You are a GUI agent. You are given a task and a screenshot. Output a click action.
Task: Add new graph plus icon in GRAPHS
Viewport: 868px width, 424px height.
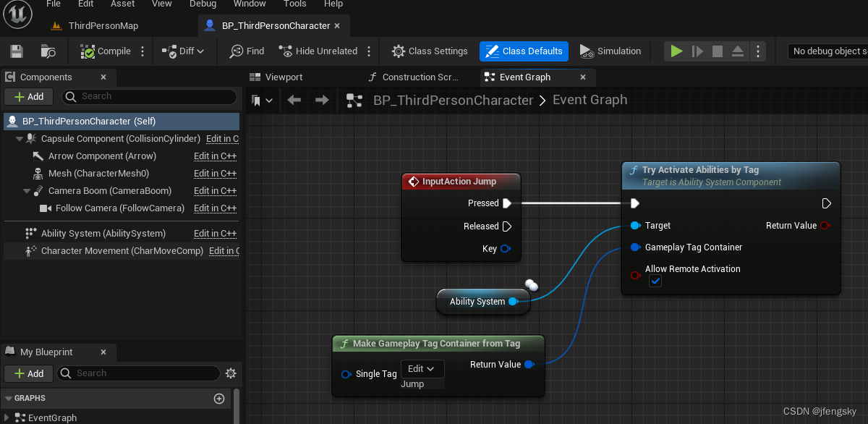pos(219,399)
